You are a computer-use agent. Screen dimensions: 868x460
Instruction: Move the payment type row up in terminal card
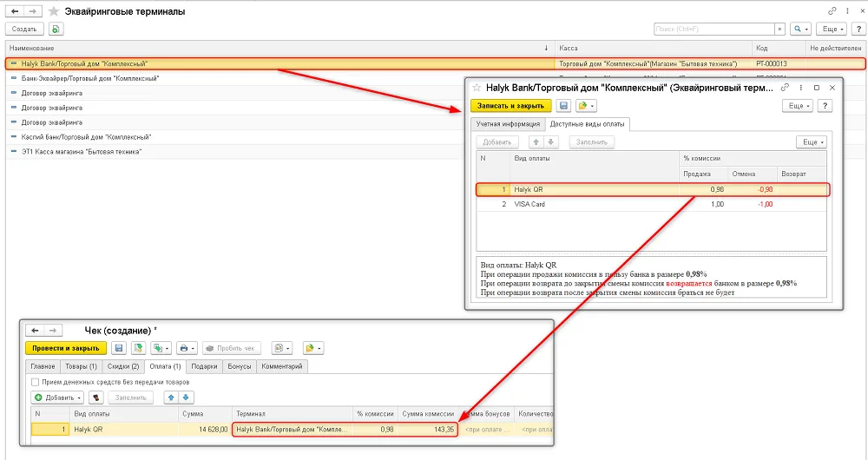536,142
